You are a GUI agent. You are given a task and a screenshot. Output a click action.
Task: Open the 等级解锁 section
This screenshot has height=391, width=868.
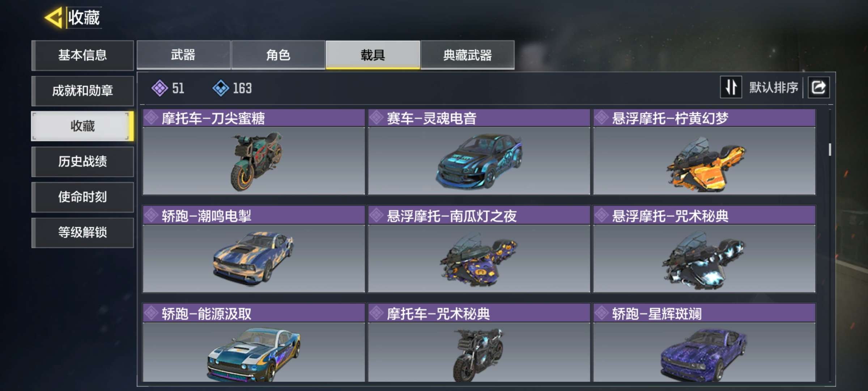(x=82, y=232)
